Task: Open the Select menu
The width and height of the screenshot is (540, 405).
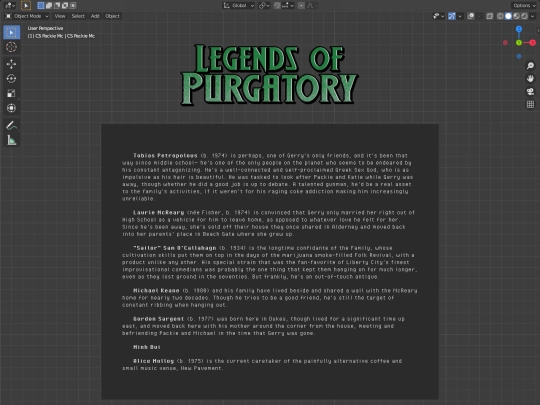Action: point(78,16)
